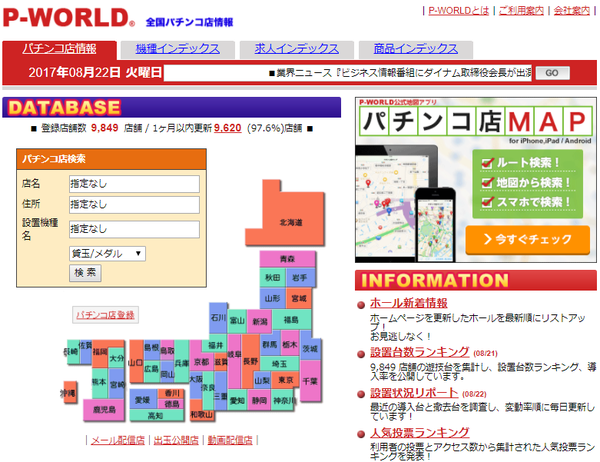Screen dimensions: 600x462
Task: Select 愛媛 on the map
Action: click(142, 400)
